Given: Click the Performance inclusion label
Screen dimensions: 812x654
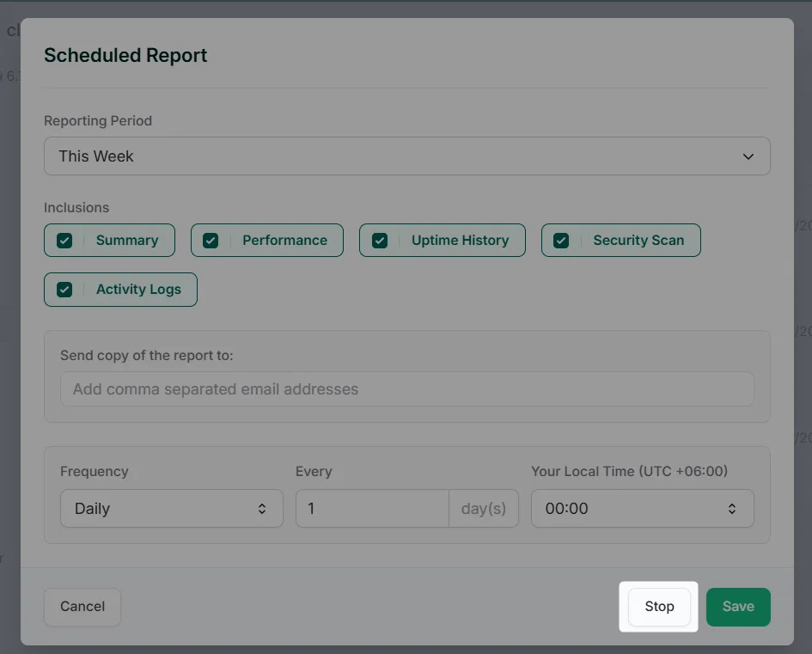Looking at the screenshot, I should [284, 241].
